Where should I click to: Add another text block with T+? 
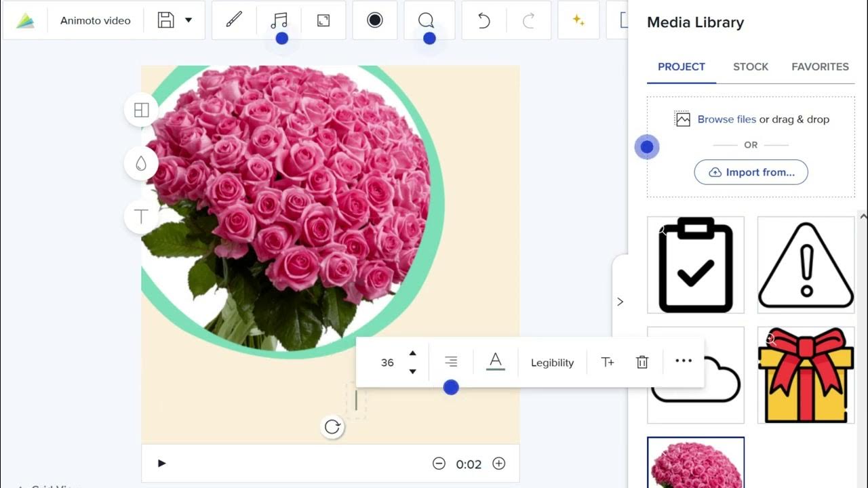[x=608, y=362]
